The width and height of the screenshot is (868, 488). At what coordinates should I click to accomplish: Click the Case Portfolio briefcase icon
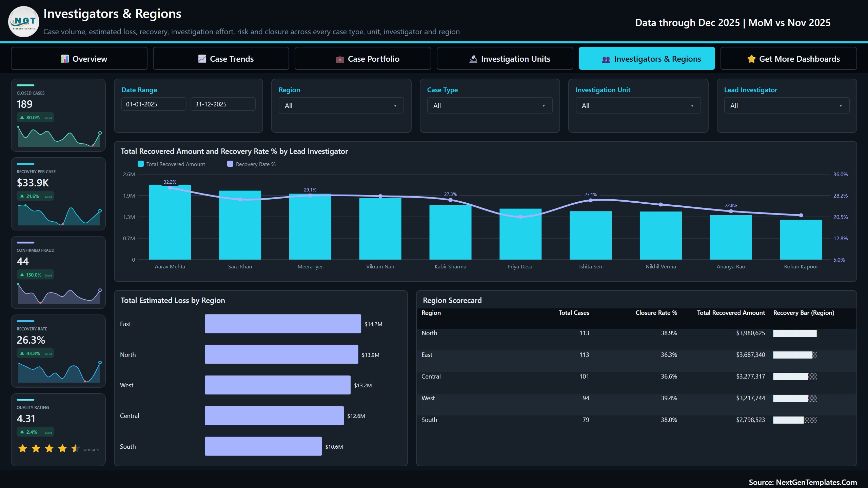click(340, 59)
